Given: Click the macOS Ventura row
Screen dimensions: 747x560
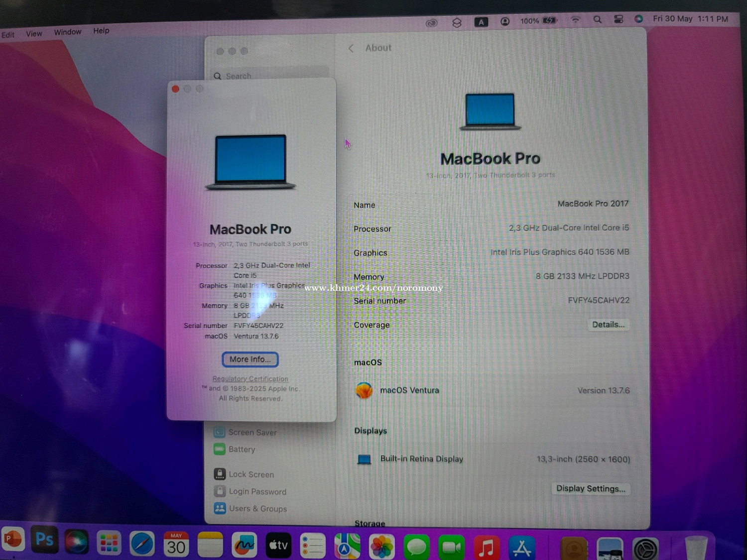Looking at the screenshot, I should pyautogui.click(x=492, y=390).
